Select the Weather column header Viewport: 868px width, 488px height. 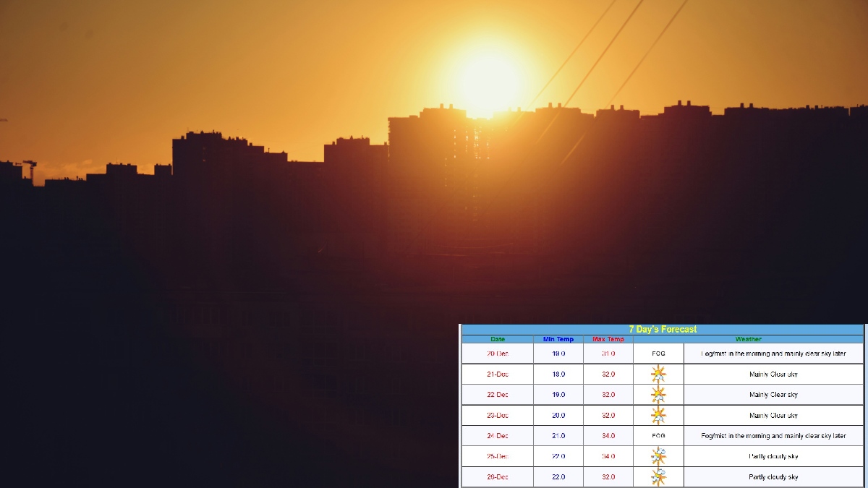pyautogui.click(x=748, y=339)
